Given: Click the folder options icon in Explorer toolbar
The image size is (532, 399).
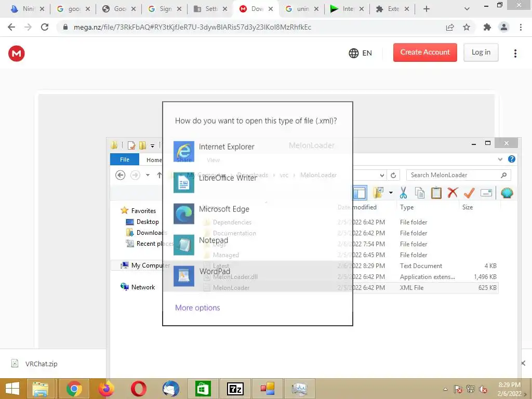Looking at the screenshot, I should point(378,193).
